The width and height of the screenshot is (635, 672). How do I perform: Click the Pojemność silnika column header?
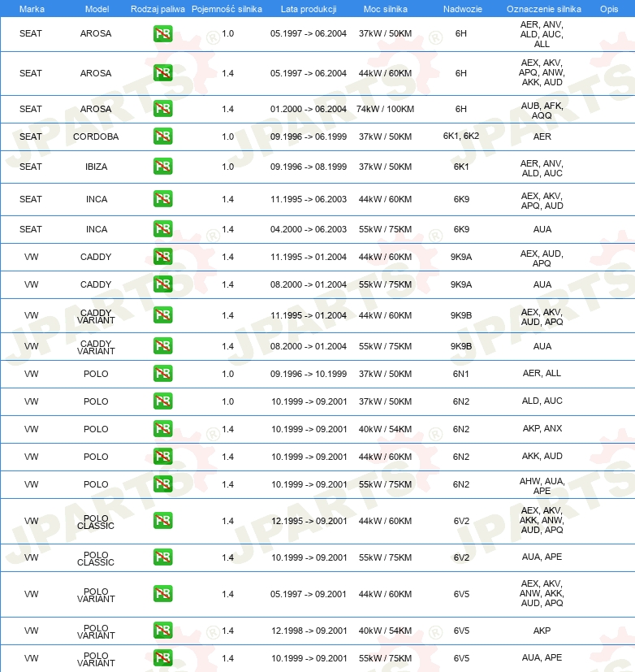[227, 9]
